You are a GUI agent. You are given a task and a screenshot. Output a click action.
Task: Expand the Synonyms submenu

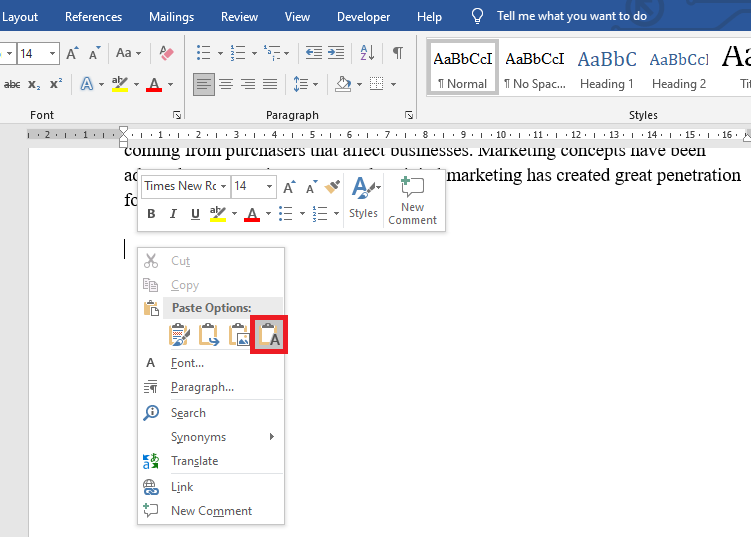tap(211, 437)
